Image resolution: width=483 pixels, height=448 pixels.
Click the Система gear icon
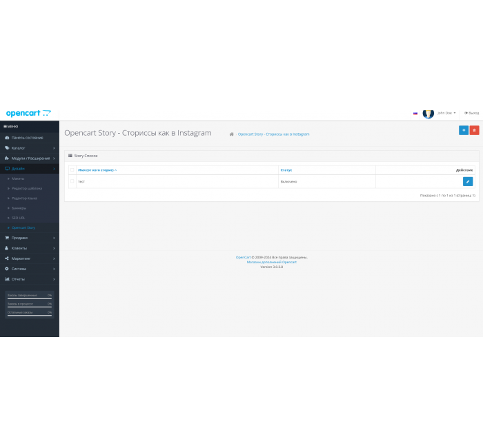(7, 269)
